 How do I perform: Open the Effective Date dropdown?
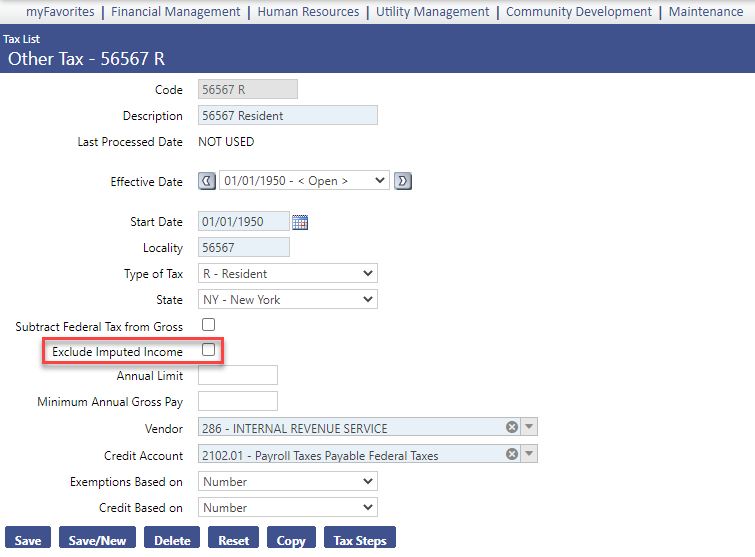pyautogui.click(x=304, y=181)
